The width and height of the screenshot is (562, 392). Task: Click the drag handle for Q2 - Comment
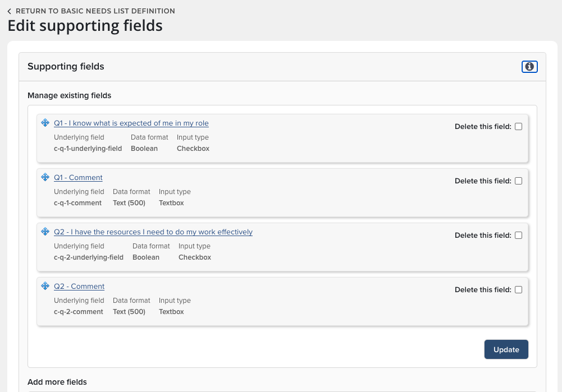coord(45,286)
